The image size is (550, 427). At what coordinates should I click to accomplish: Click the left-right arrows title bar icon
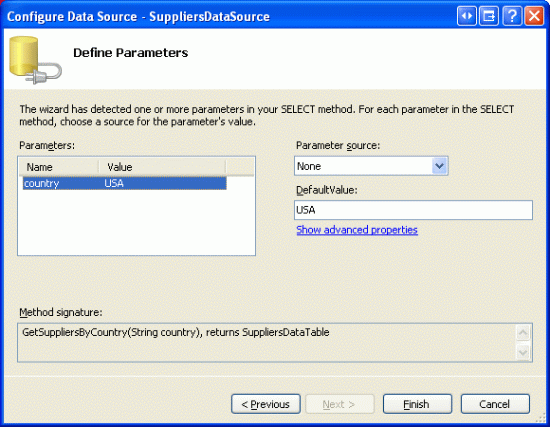[x=467, y=16]
